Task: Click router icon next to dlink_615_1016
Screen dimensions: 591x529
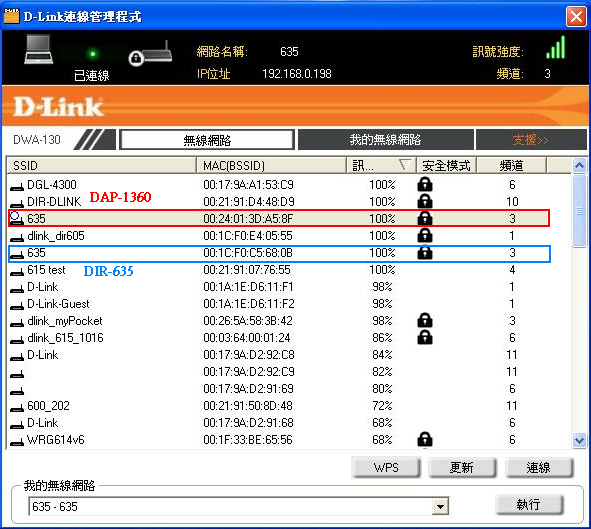Action: click(x=17, y=339)
